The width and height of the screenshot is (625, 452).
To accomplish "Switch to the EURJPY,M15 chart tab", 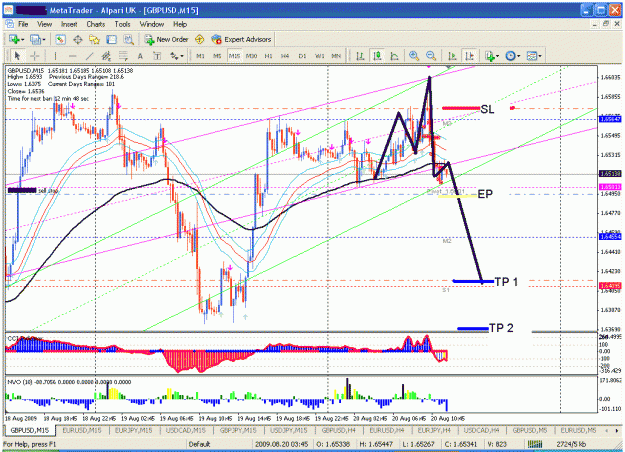I will point(133,430).
